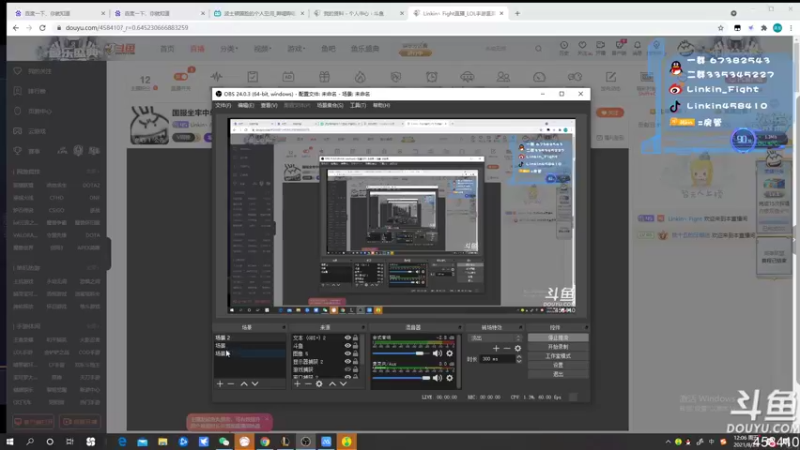The height and width of the screenshot is (450, 800).
Task: Open Douyu watch history clock icon
Action: 564,46
